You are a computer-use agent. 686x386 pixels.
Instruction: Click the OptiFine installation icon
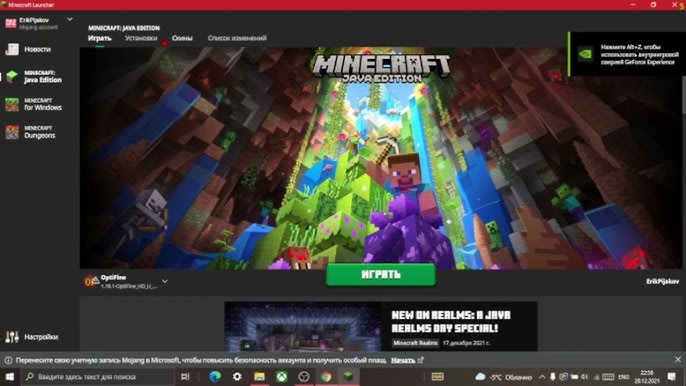91,281
